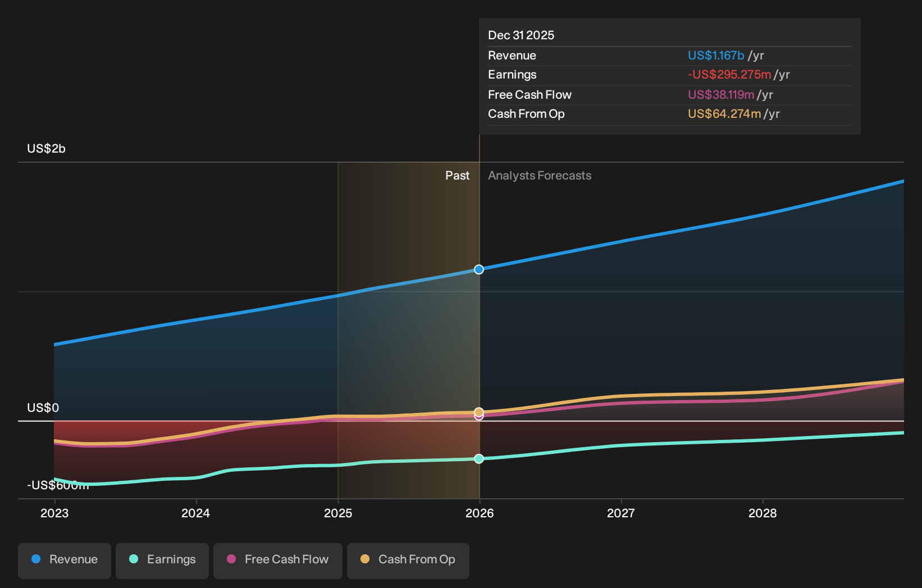Select the orange Cash From Op data point

479,412
